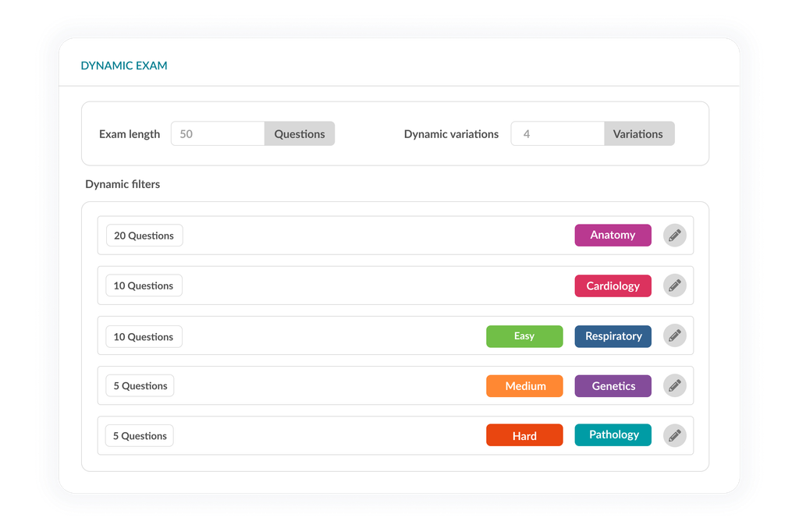The image size is (799, 532).
Task: Click the 10 Questions badge on Cardiology row
Action: 144,286
